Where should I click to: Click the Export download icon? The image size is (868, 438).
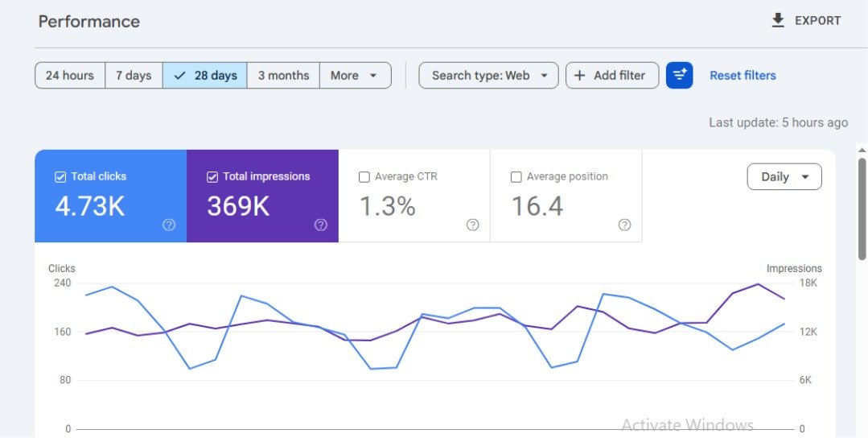pyautogui.click(x=778, y=20)
